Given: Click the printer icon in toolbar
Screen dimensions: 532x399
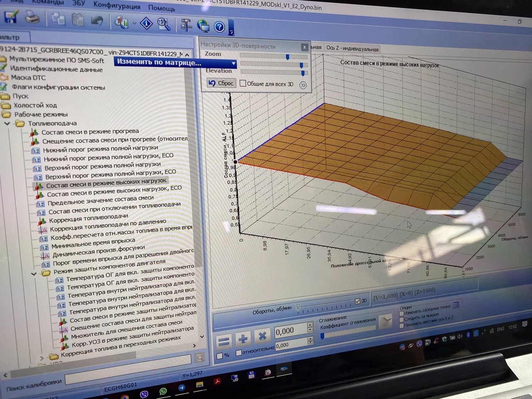Looking at the screenshot, I should point(32,18).
